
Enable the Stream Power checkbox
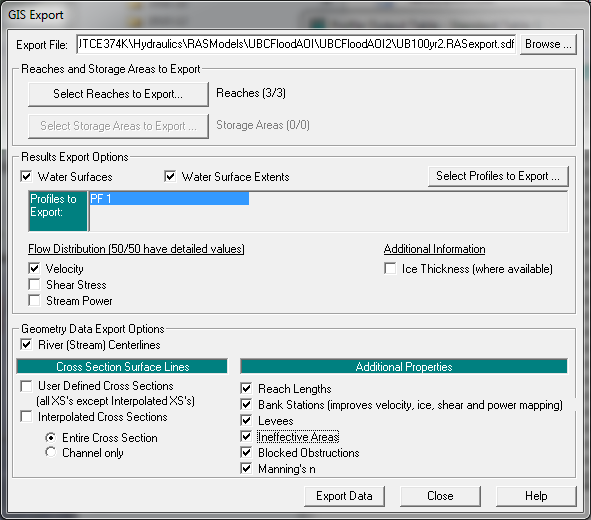tap(34, 300)
